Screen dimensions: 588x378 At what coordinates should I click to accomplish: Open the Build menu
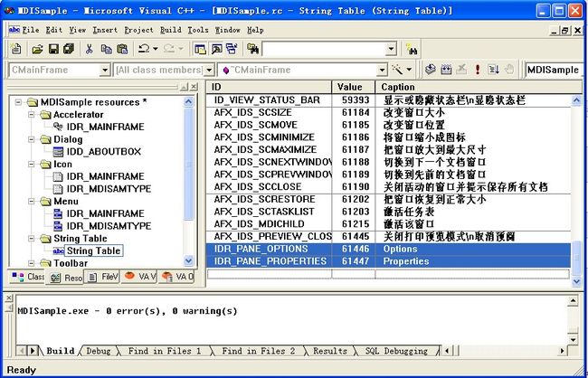(x=171, y=30)
